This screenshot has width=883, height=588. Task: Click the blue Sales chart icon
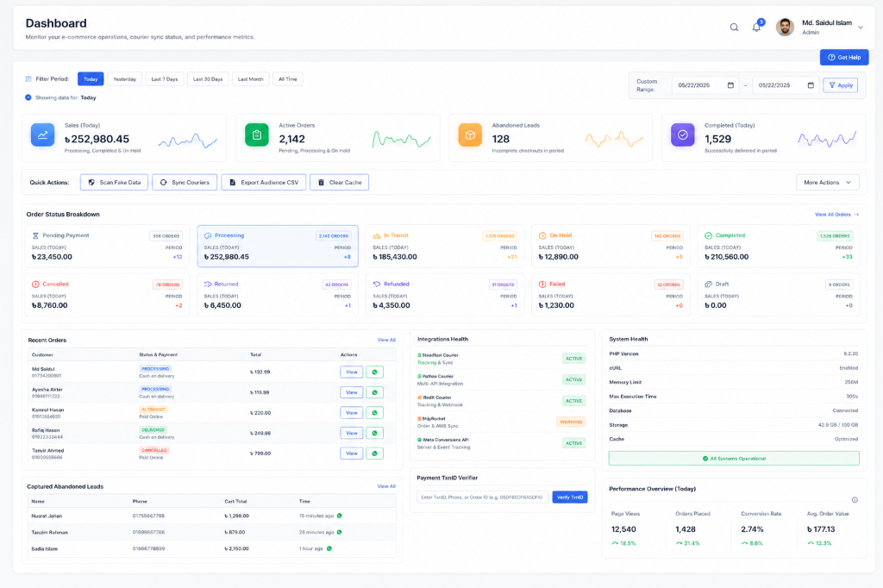click(43, 134)
